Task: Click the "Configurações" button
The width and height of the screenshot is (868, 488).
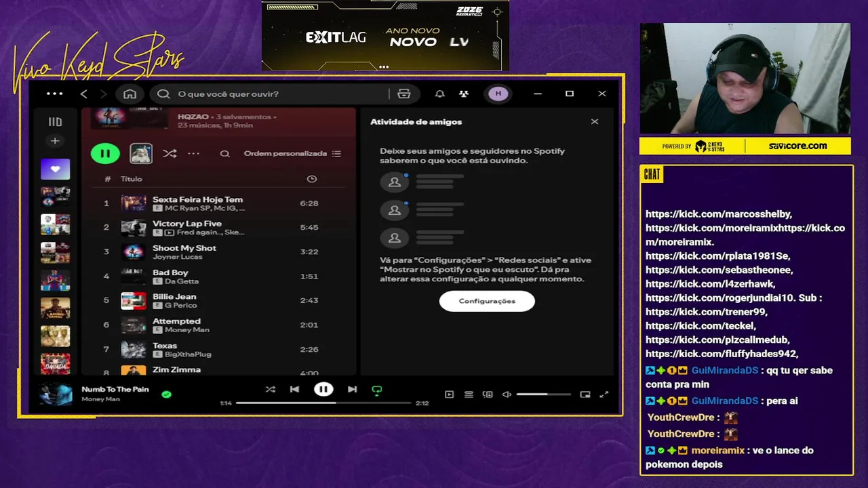Action: click(487, 301)
